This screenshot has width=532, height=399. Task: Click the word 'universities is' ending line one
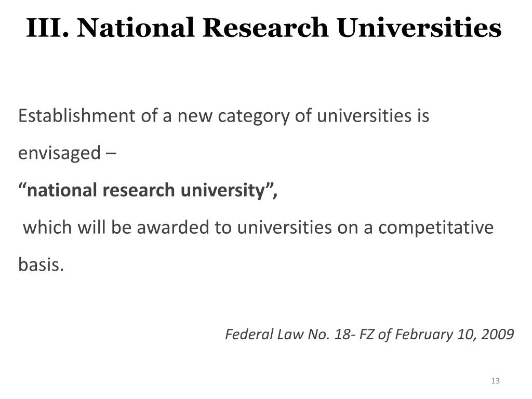point(373,115)
